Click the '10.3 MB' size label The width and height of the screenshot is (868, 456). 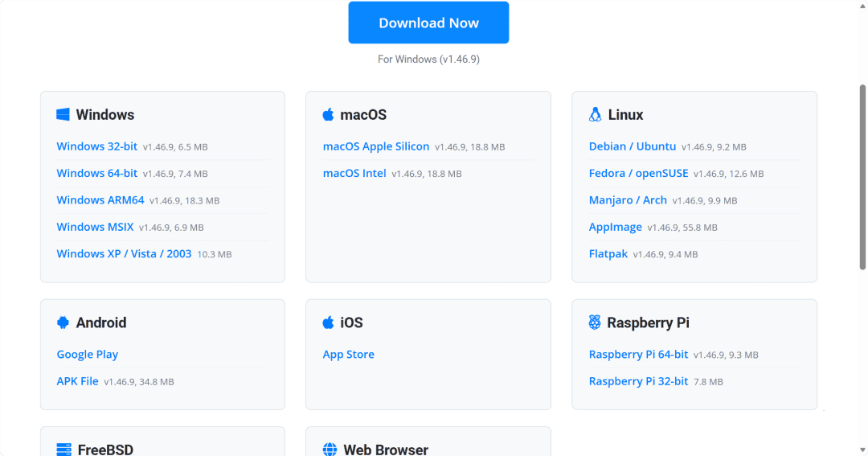point(215,254)
